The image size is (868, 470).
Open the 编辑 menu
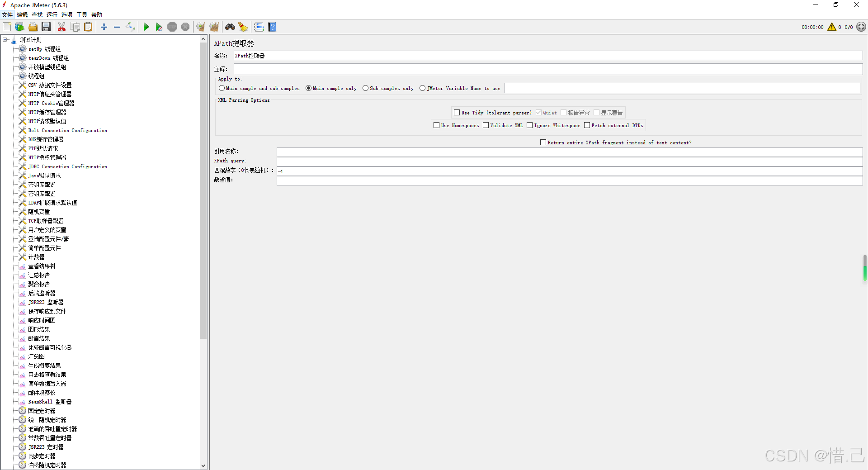point(22,15)
